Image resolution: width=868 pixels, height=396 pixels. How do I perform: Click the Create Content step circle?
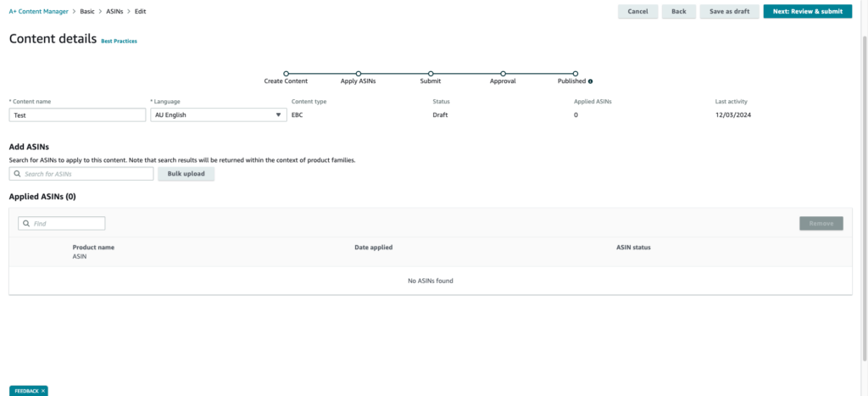point(287,74)
